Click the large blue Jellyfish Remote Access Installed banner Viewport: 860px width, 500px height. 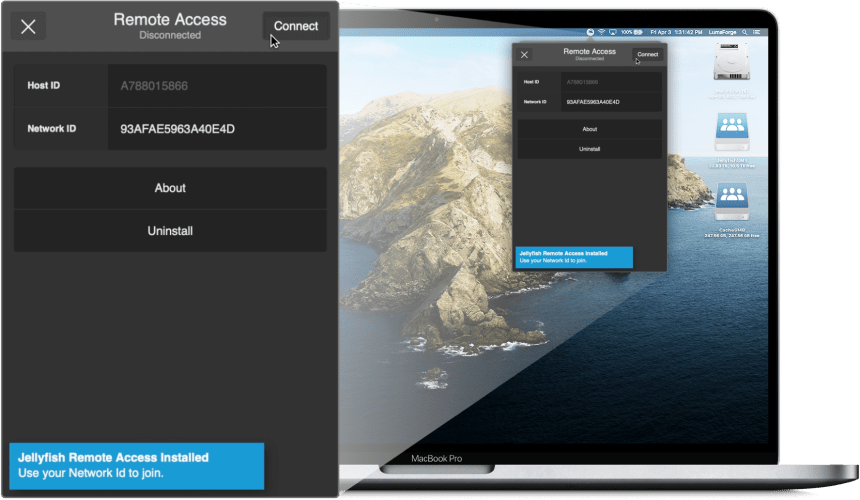137,465
